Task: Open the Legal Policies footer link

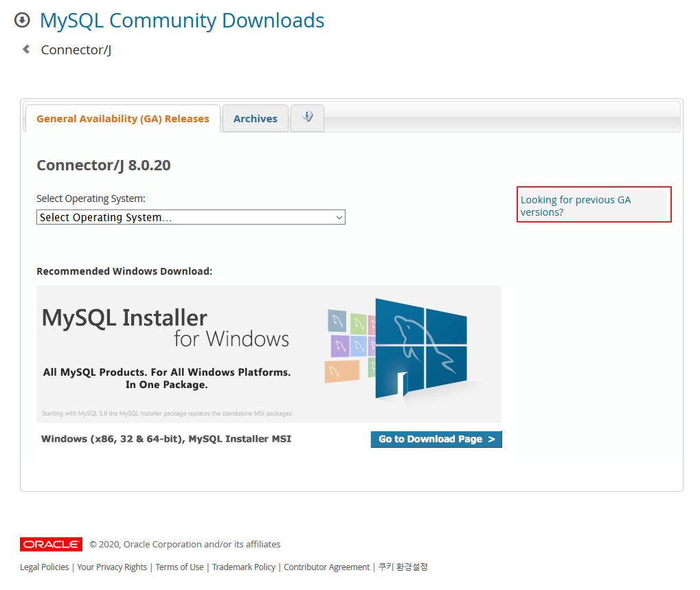Action: pos(44,567)
